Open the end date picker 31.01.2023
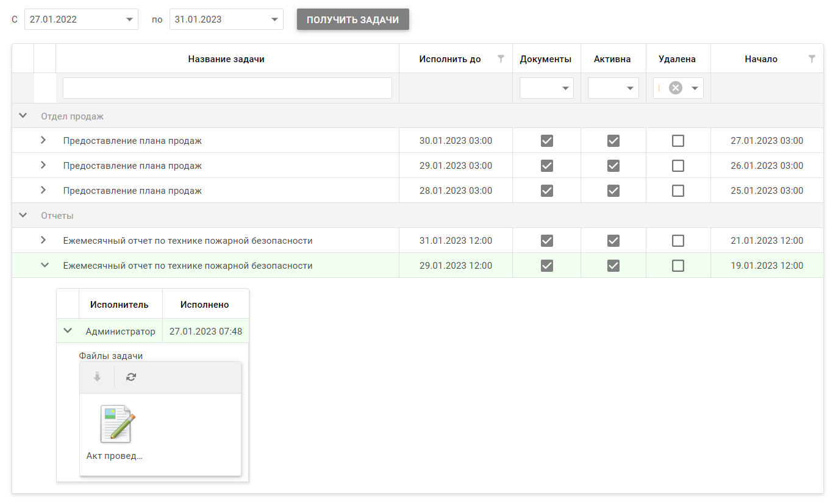The image size is (833, 504). click(x=274, y=20)
